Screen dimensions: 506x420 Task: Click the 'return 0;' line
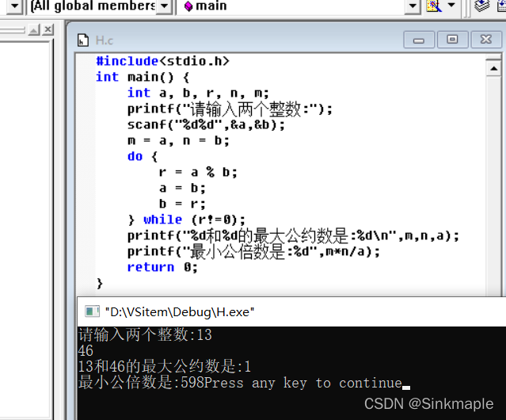tap(162, 267)
